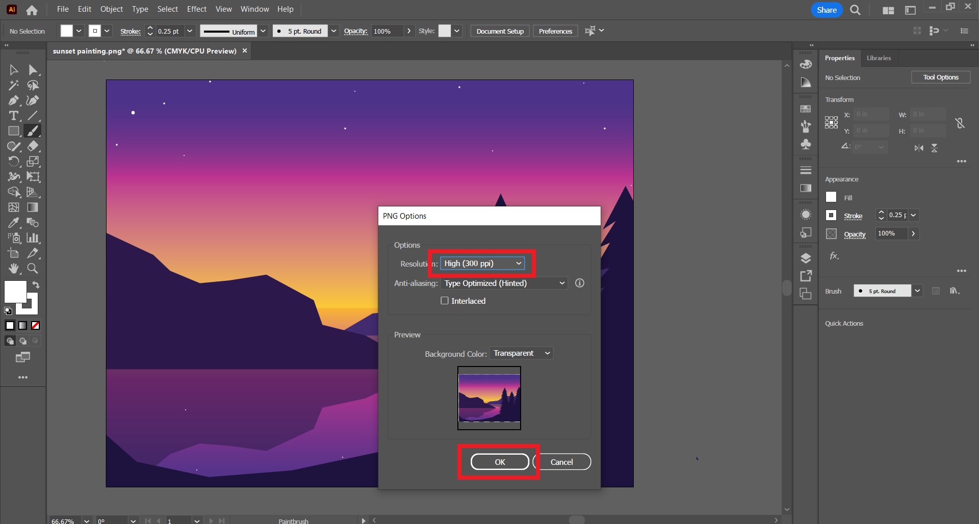980x524 pixels.
Task: Open the Window menu
Action: point(254,9)
